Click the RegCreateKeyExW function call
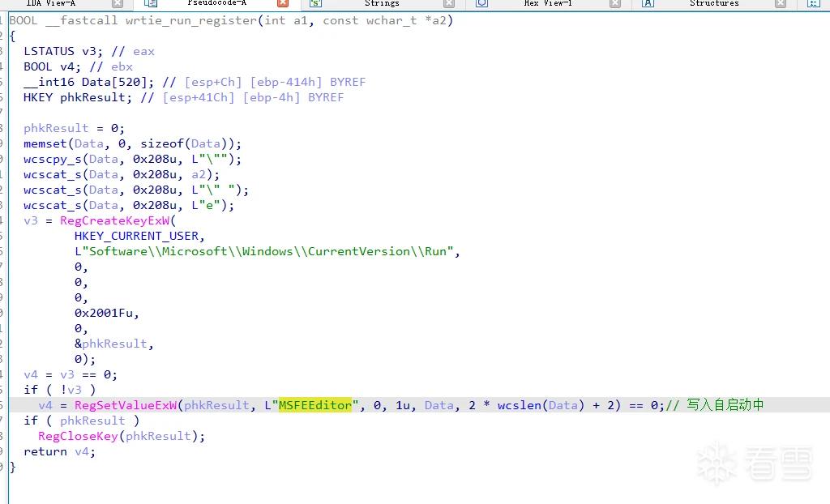The height and width of the screenshot is (504, 830). tap(114, 220)
